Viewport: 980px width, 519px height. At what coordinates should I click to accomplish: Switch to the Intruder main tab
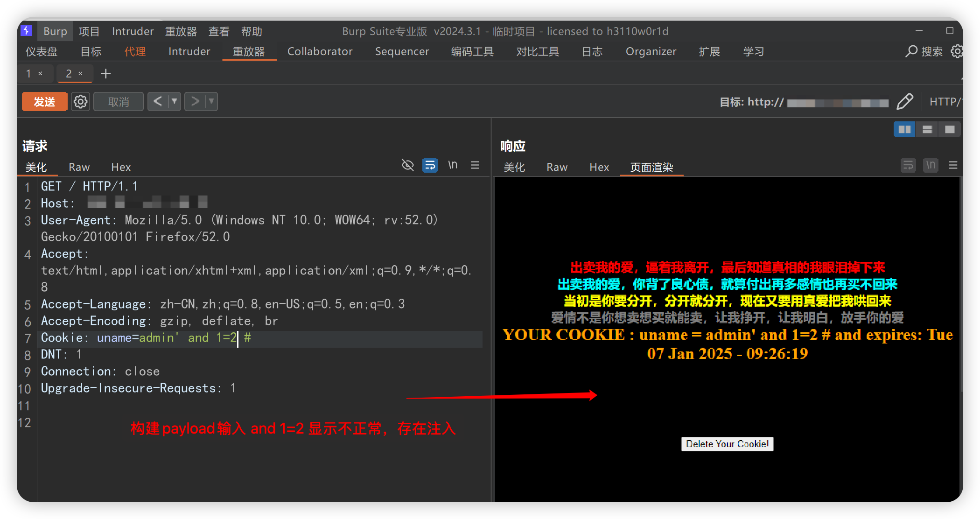point(189,51)
